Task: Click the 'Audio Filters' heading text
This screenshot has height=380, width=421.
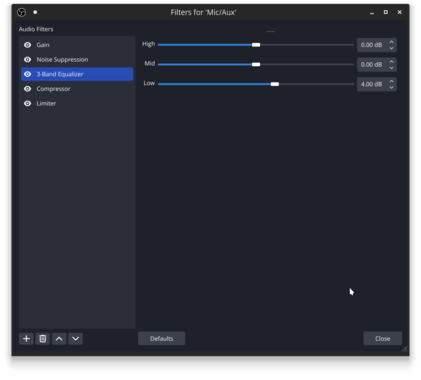Action: [x=36, y=29]
